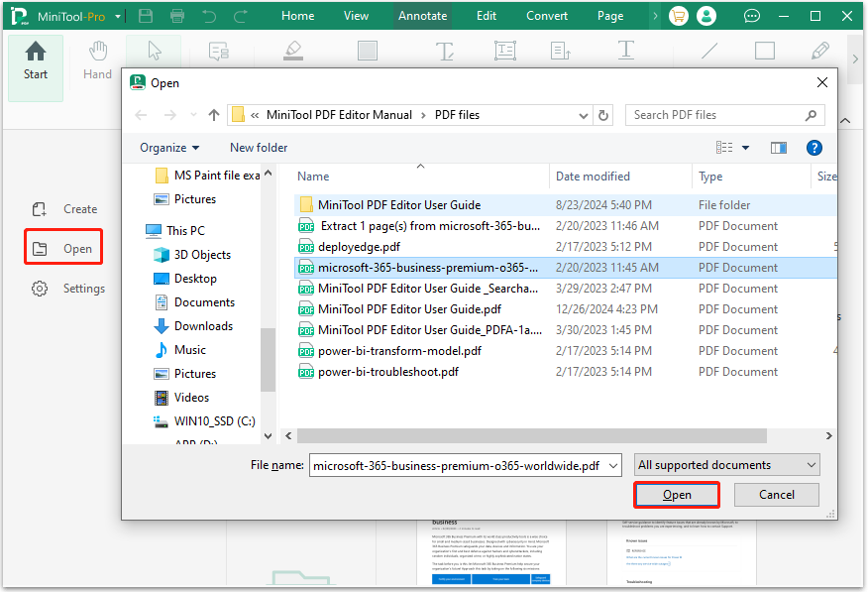Open the user account avatar
This screenshot has height=592, width=868.
(706, 16)
